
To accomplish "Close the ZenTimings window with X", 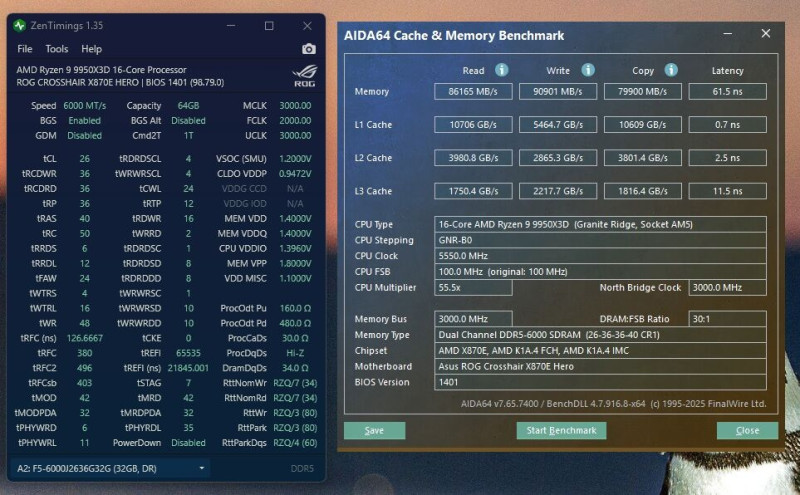I will [x=307, y=25].
